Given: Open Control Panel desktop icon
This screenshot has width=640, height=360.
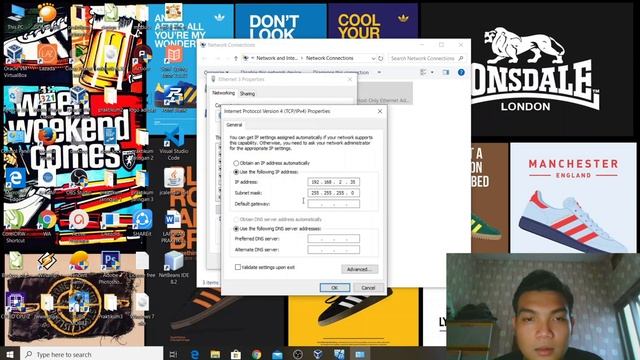Looking at the screenshot, I should pyautogui.click(x=15, y=141).
